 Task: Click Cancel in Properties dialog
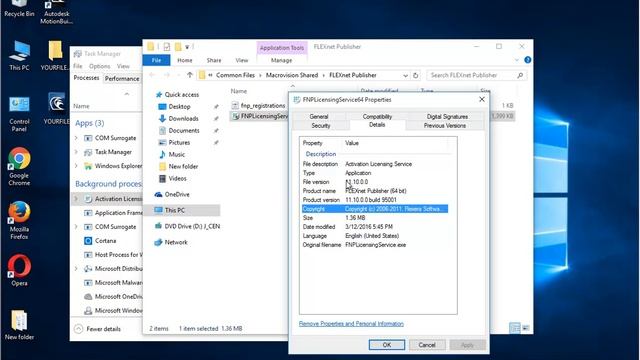(x=427, y=345)
